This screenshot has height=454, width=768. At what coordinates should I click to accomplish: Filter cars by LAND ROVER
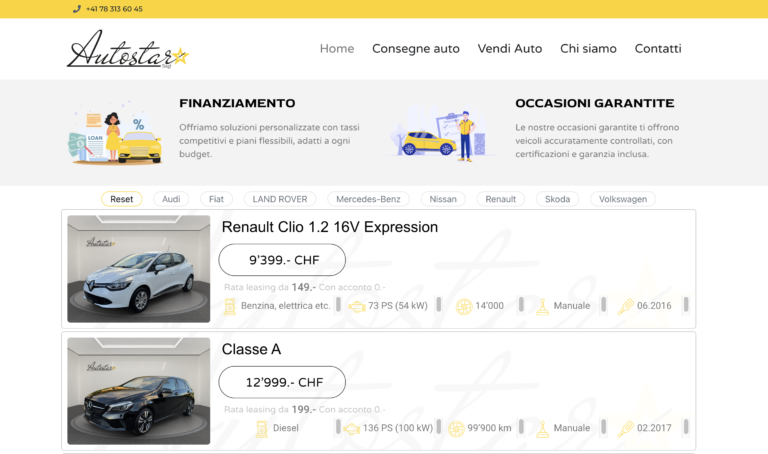coord(280,199)
